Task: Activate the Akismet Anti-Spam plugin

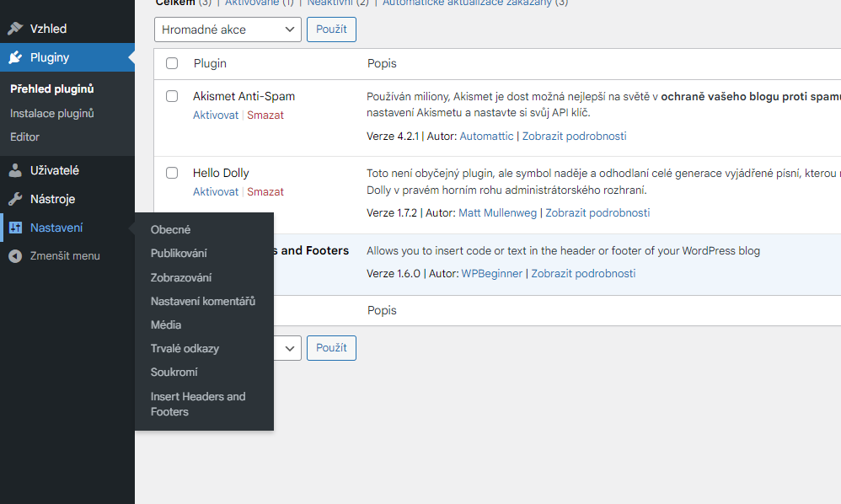Action: [x=216, y=115]
